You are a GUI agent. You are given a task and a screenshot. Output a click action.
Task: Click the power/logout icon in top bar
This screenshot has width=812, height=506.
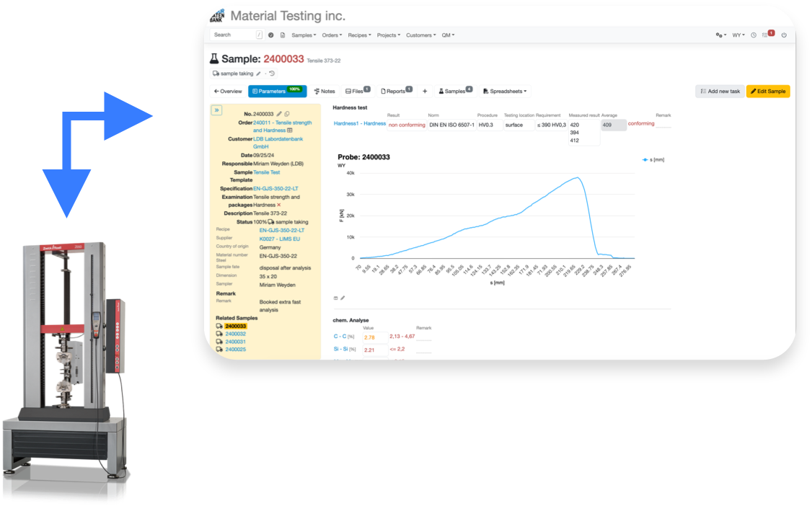tap(784, 35)
